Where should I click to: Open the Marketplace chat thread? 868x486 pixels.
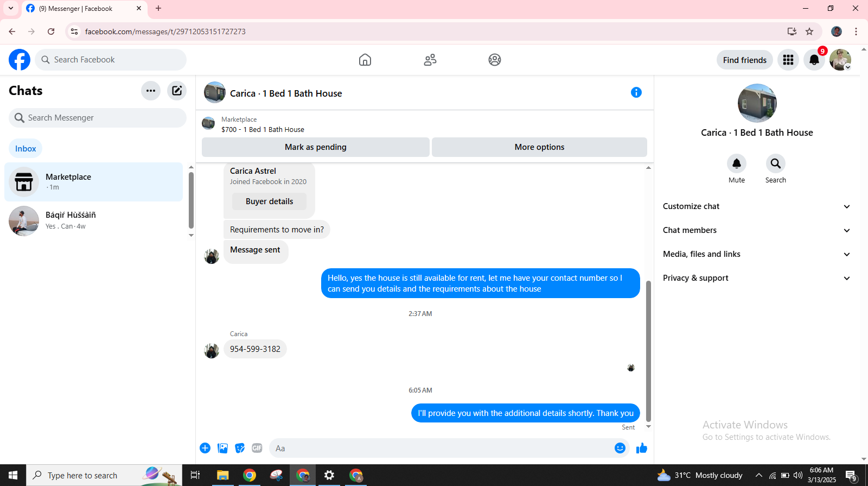click(x=93, y=182)
